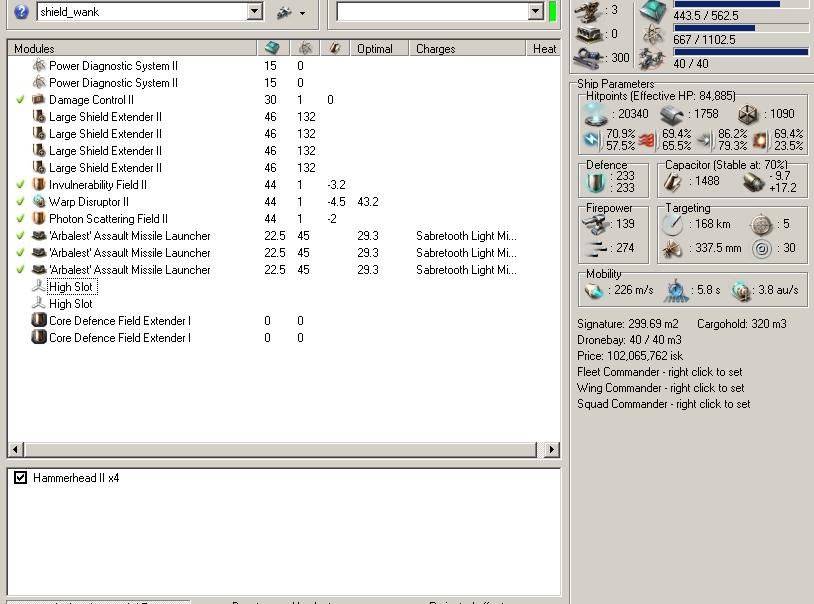Image resolution: width=814 pixels, height=604 pixels.
Task: Click the warp speed icon showing 3.8 au/s
Action: [x=740, y=291]
